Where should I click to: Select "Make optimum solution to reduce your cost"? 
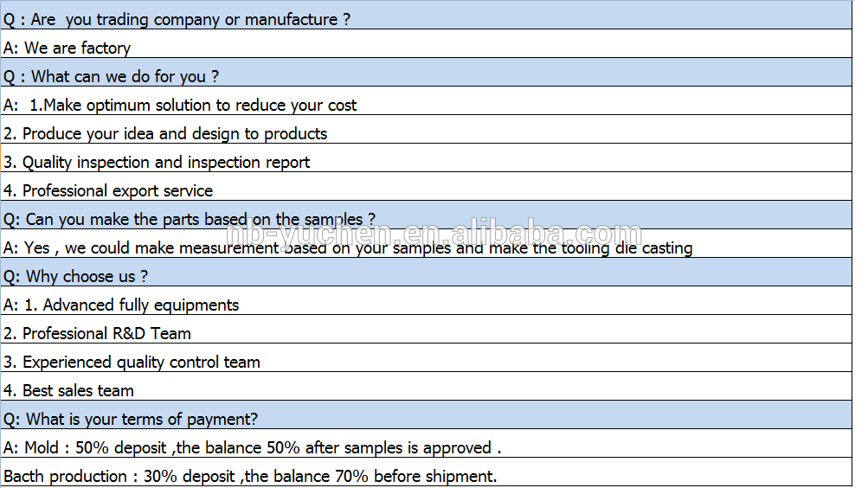[x=193, y=105]
